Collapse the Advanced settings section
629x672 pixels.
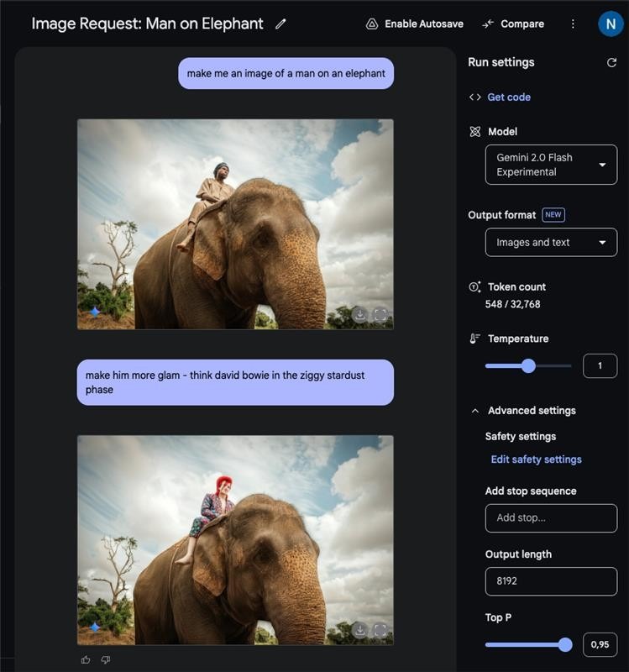pyautogui.click(x=475, y=411)
